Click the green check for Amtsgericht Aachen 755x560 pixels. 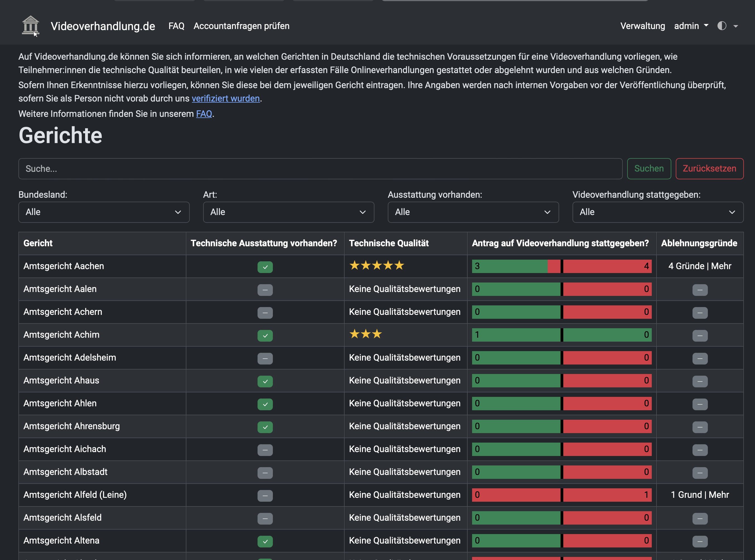[265, 267]
